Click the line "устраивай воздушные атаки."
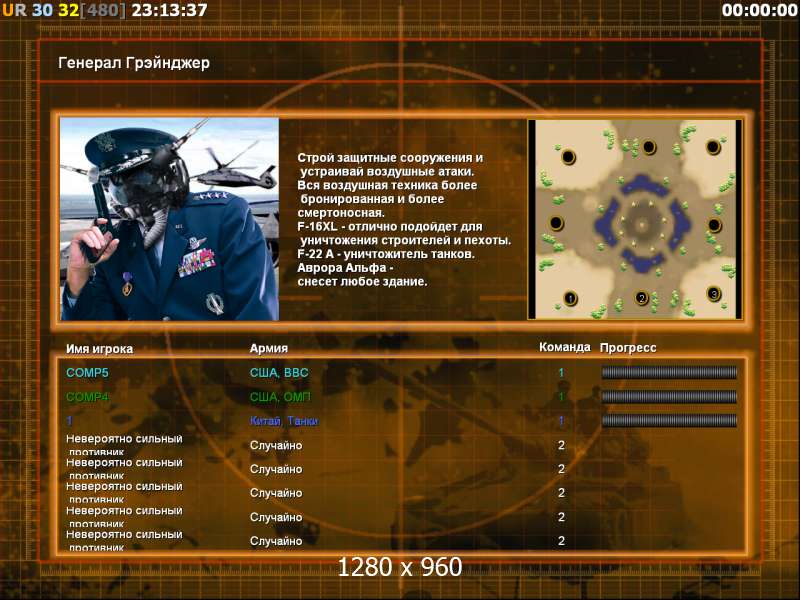This screenshot has width=800, height=600. tap(387, 172)
